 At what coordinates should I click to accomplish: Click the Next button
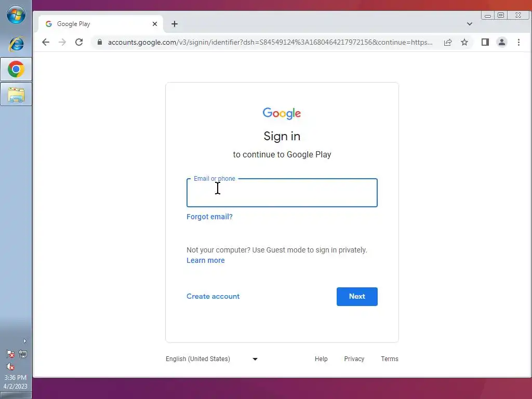pos(357,297)
